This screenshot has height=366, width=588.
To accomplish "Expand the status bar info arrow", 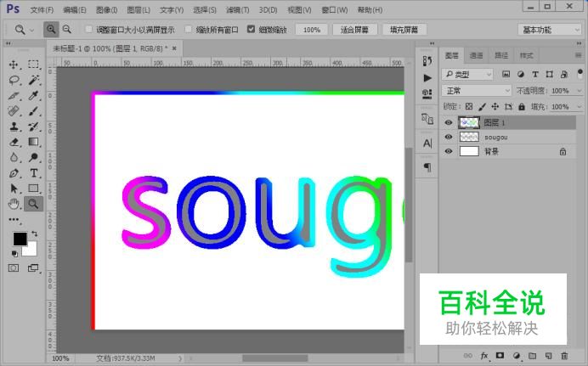I will pos(180,358).
